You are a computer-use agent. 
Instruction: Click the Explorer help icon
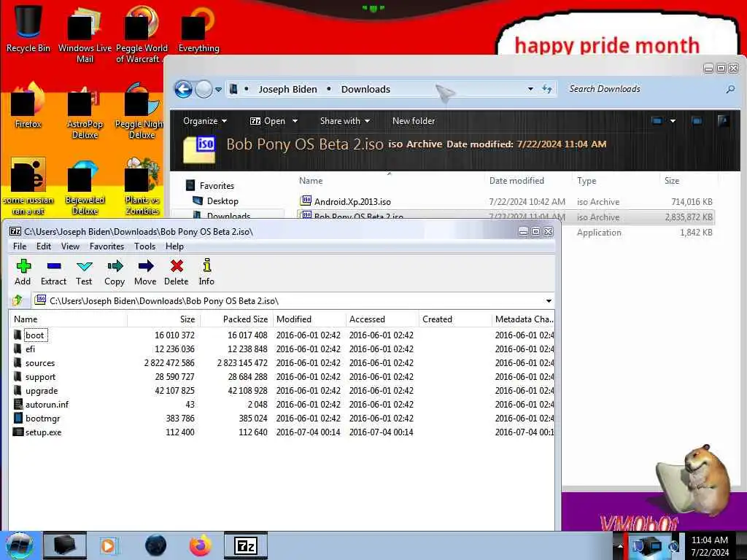(723, 121)
